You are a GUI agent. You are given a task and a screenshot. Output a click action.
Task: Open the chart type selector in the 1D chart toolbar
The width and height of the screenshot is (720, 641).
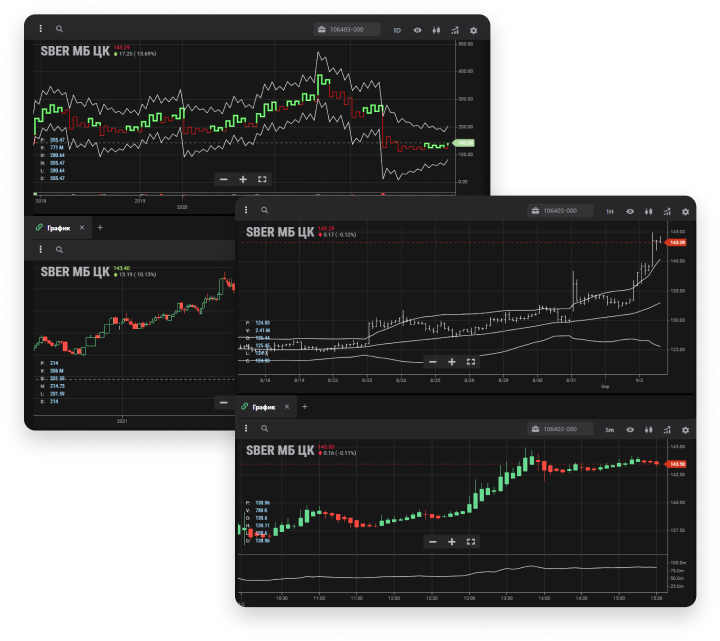pos(436,30)
